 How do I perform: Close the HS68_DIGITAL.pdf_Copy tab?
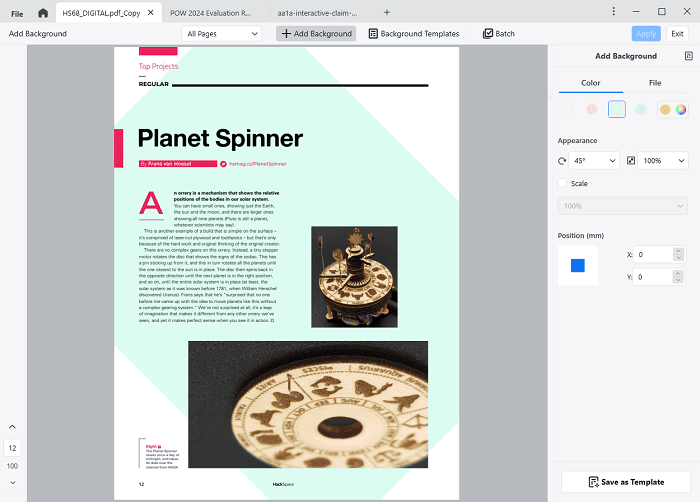coord(151,12)
